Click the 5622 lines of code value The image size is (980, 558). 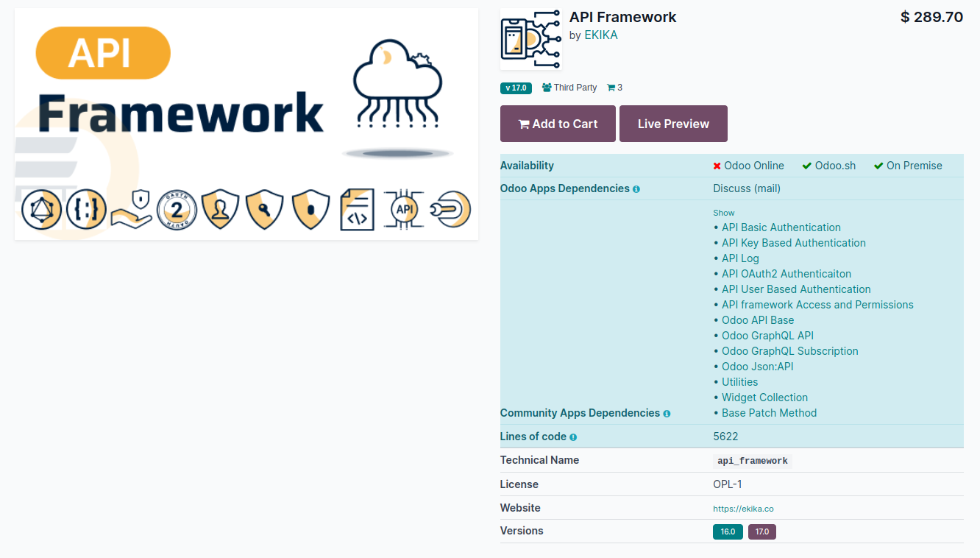click(x=725, y=437)
